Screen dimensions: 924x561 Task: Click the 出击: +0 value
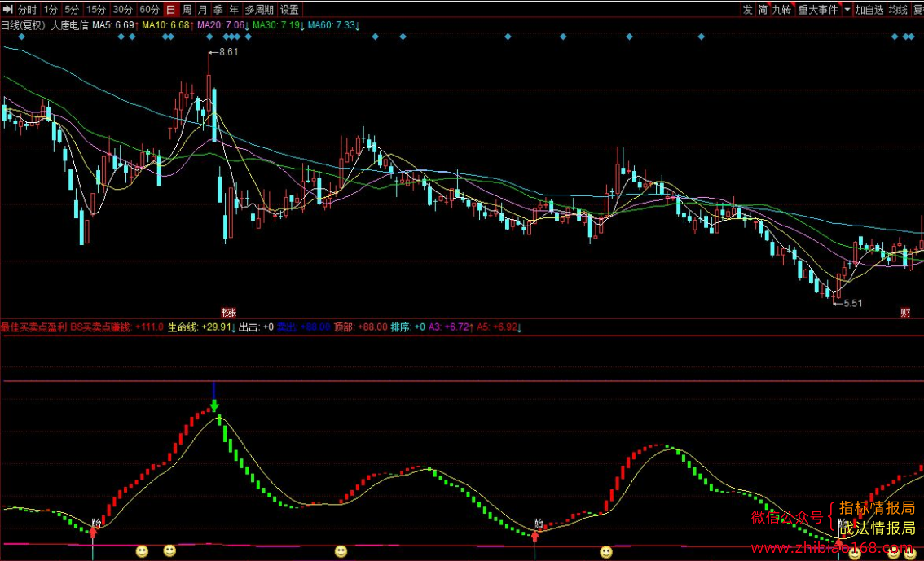(257, 327)
